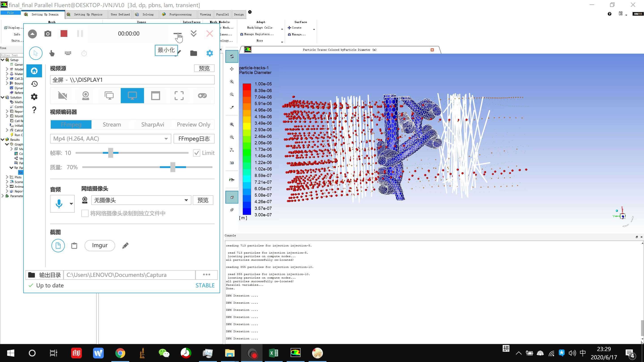
Task: Select the game capture controller icon
Action: pos(202,96)
